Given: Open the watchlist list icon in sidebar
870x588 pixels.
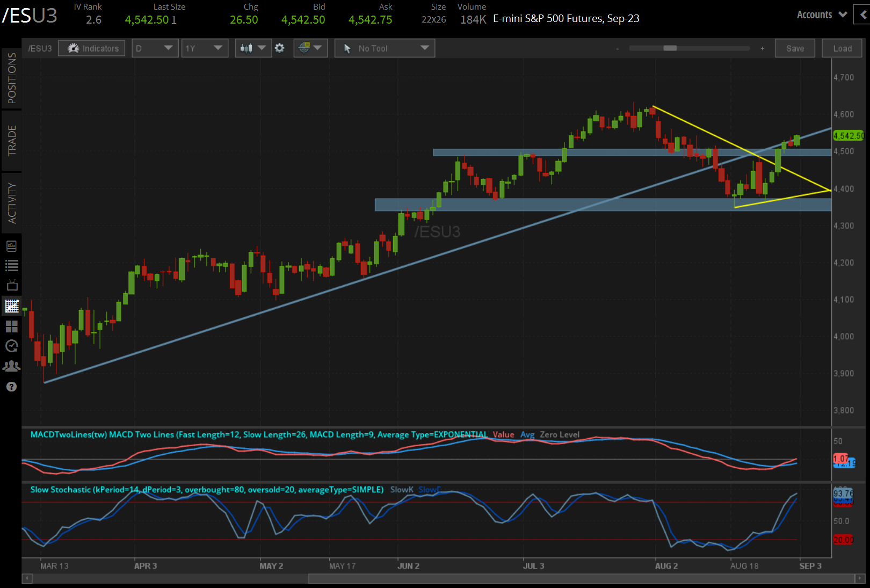Looking at the screenshot, I should [x=11, y=265].
